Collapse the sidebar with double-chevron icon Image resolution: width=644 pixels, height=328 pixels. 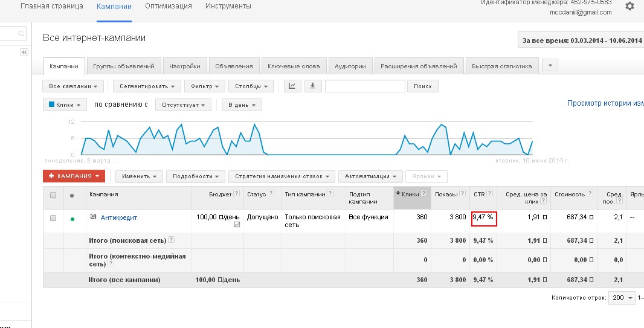[x=24, y=52]
